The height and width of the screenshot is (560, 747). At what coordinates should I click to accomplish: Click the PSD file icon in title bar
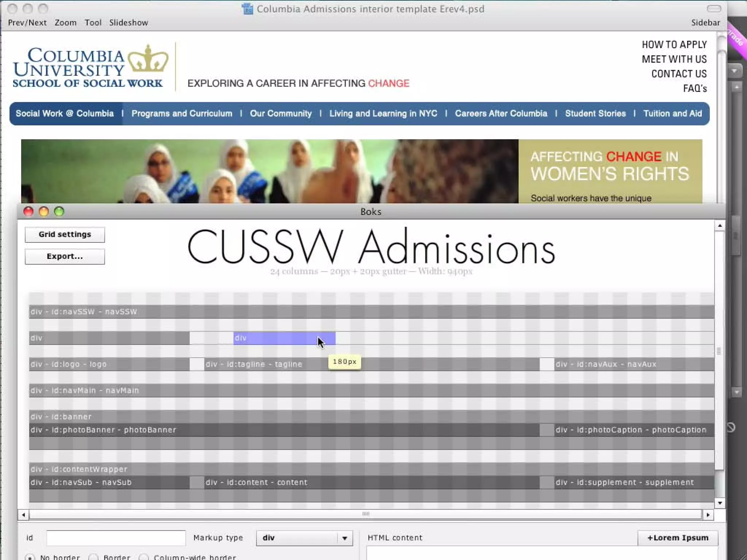pos(248,9)
